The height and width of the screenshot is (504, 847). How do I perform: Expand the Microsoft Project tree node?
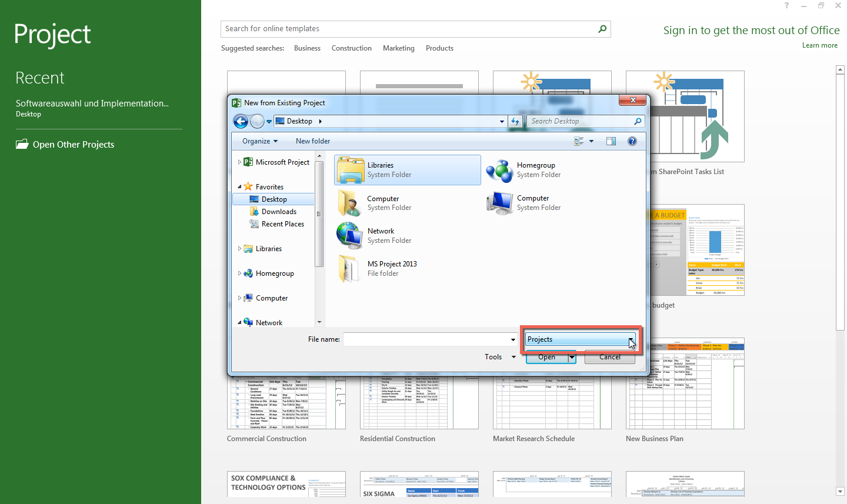click(x=239, y=162)
